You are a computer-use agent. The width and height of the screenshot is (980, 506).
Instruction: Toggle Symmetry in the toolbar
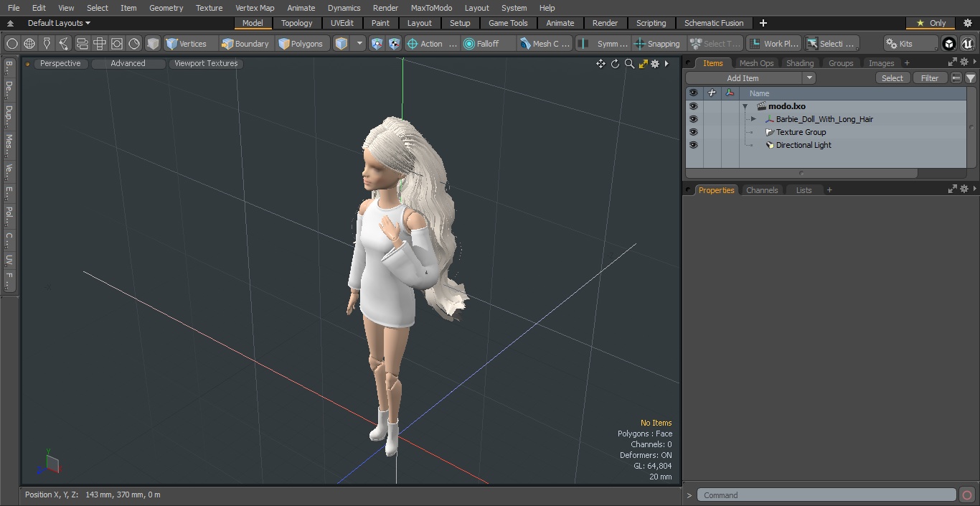point(603,44)
